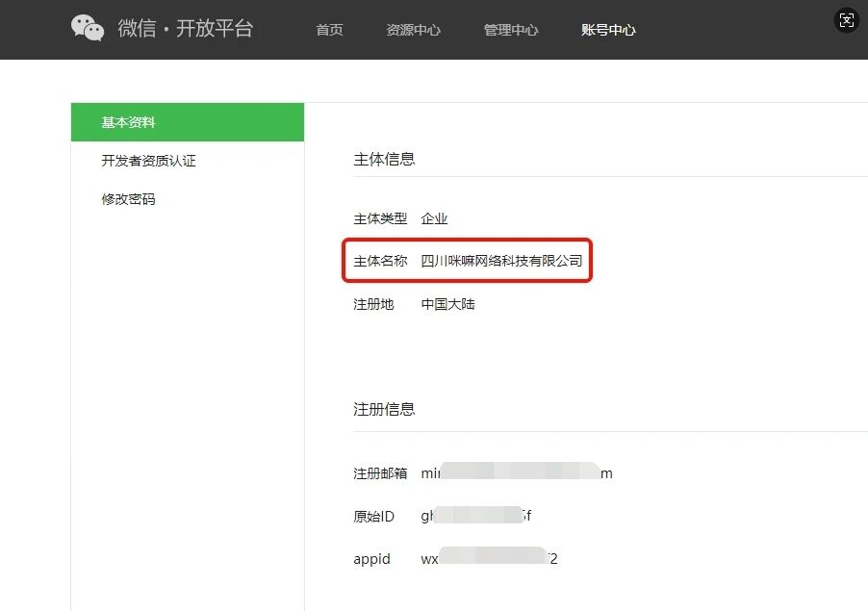
Task: Click the 四川咪嘛网络科技有限公司 company name
Action: tap(501, 261)
